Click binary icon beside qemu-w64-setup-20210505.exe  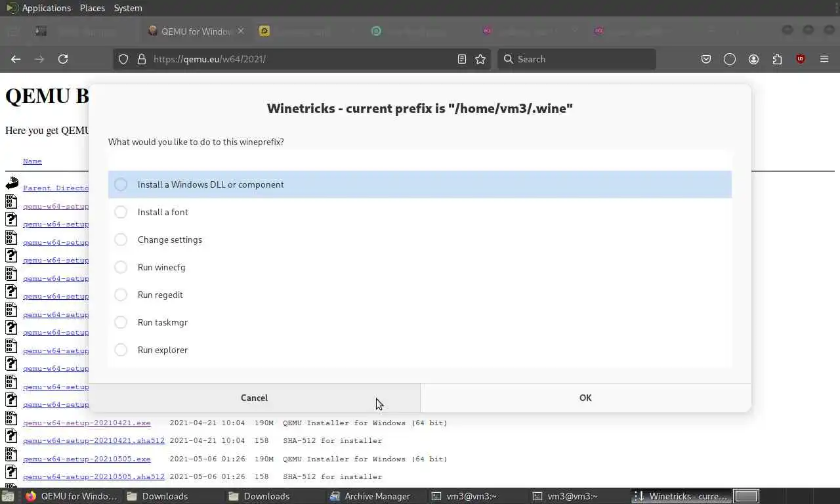point(11,453)
